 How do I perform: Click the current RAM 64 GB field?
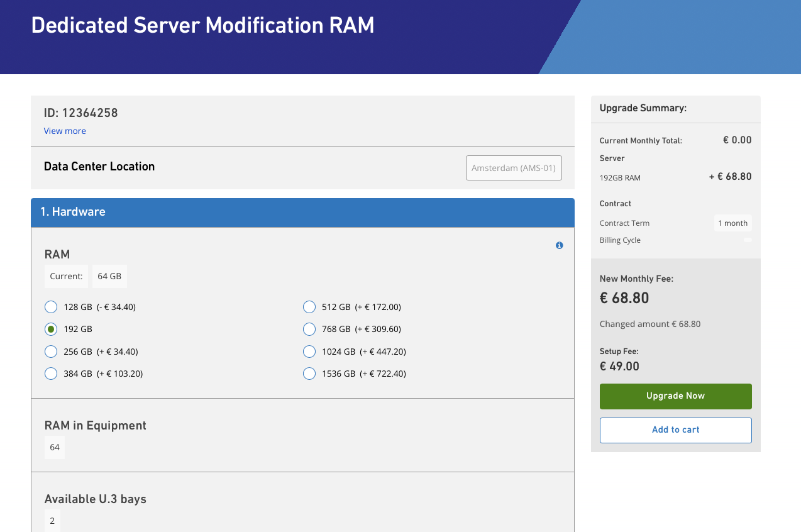point(109,276)
